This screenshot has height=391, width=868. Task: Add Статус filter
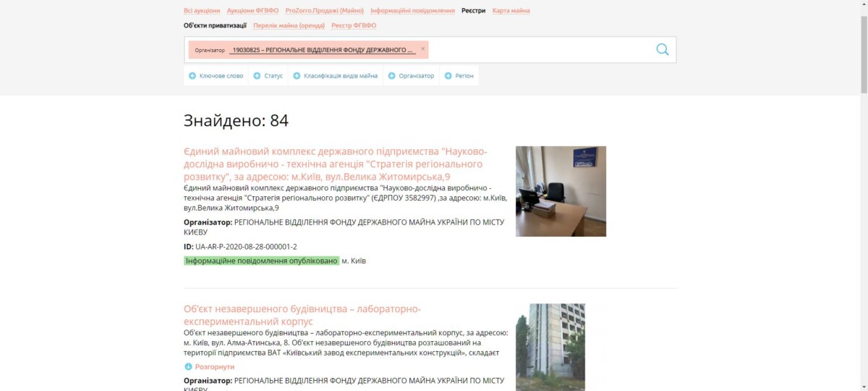268,76
